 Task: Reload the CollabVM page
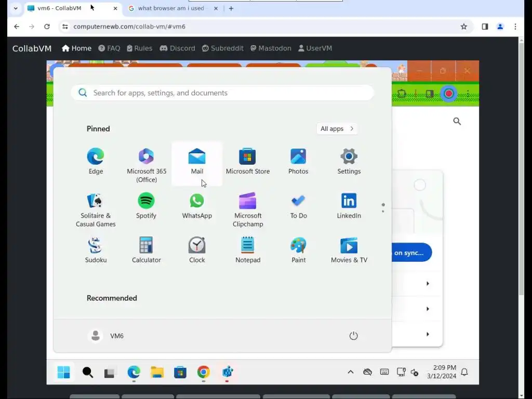click(x=47, y=26)
